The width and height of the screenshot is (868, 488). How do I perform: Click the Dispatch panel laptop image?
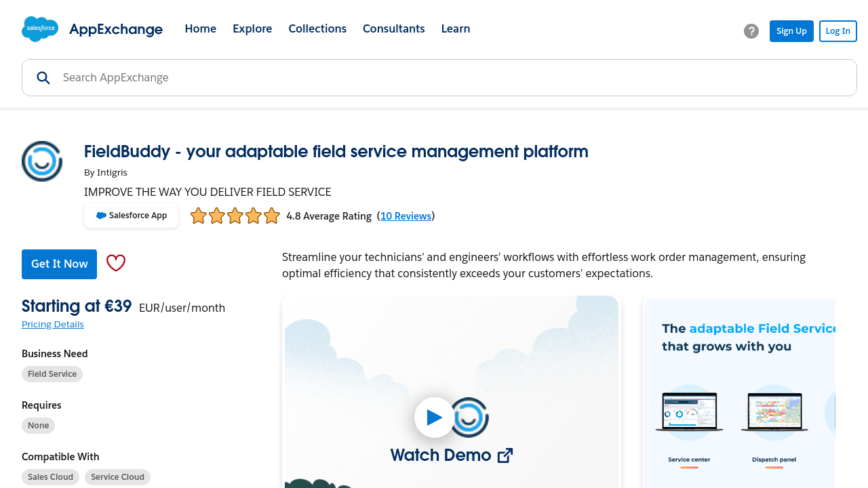pyautogui.click(x=774, y=412)
